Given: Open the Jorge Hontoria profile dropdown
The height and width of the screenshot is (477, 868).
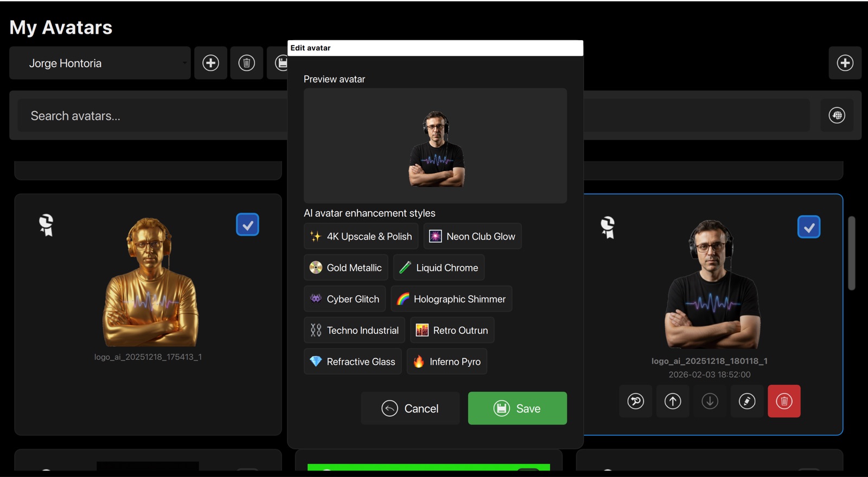Looking at the screenshot, I should (100, 63).
